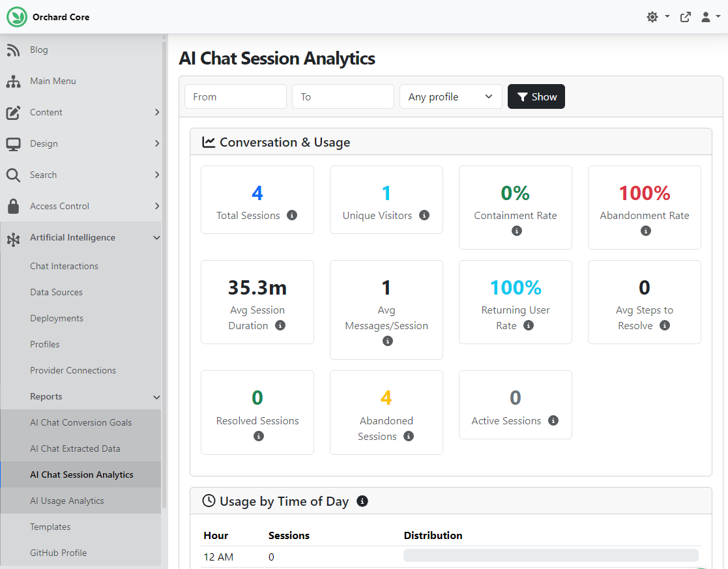Image resolution: width=728 pixels, height=569 pixels.
Task: Show info for Total Sessions metric
Action: coord(292,215)
